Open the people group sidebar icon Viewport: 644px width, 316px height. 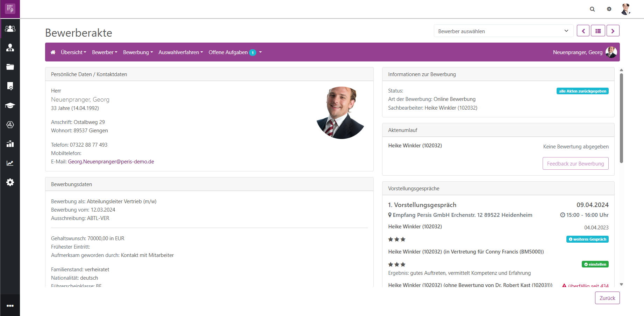point(10,29)
